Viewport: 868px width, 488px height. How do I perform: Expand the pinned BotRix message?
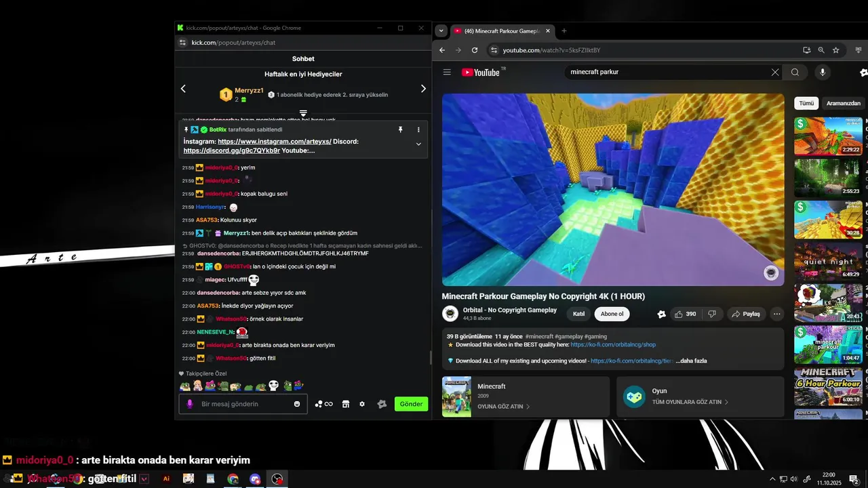tap(418, 144)
